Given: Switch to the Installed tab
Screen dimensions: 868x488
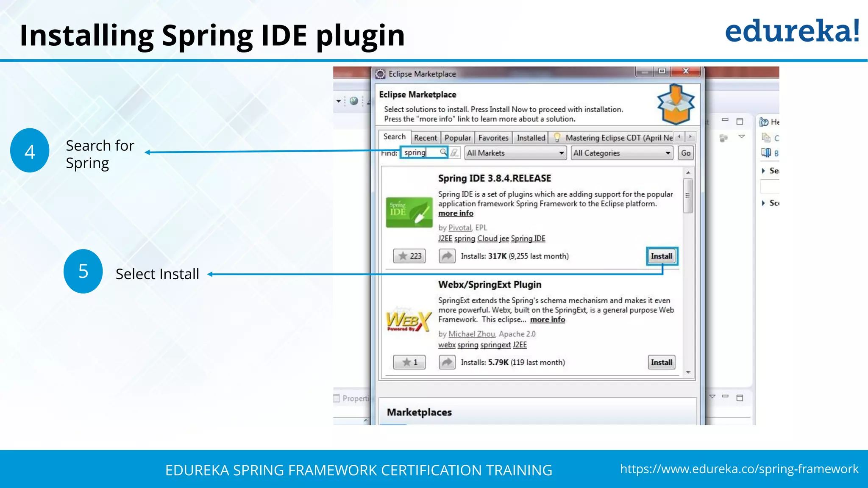Looking at the screenshot, I should point(531,138).
